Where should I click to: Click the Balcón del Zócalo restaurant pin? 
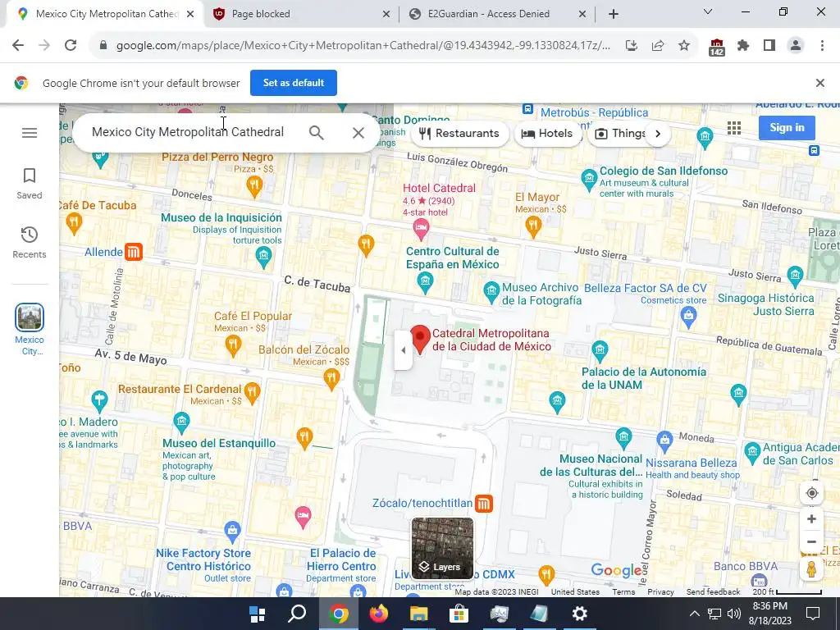click(x=331, y=379)
